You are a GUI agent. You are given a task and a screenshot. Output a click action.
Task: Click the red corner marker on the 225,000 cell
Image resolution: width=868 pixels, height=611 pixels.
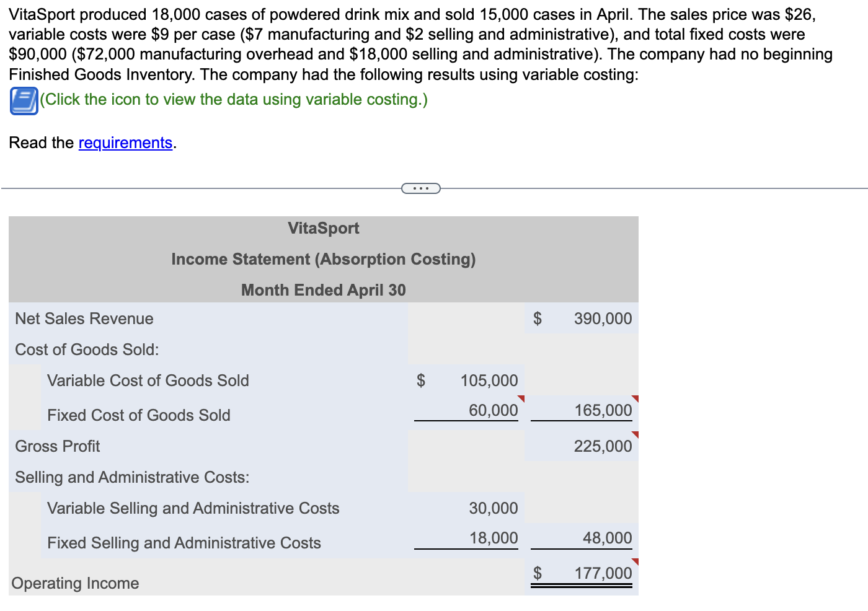635,434
